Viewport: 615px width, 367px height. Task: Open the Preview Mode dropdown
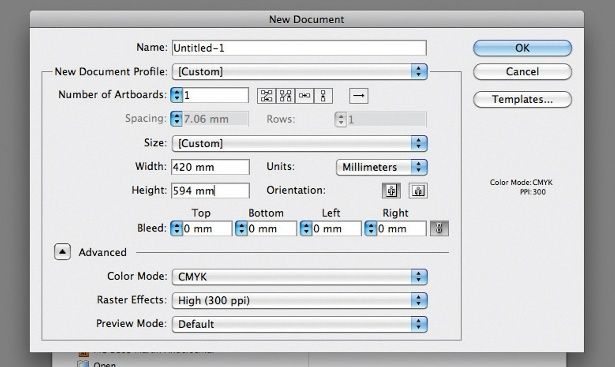300,324
